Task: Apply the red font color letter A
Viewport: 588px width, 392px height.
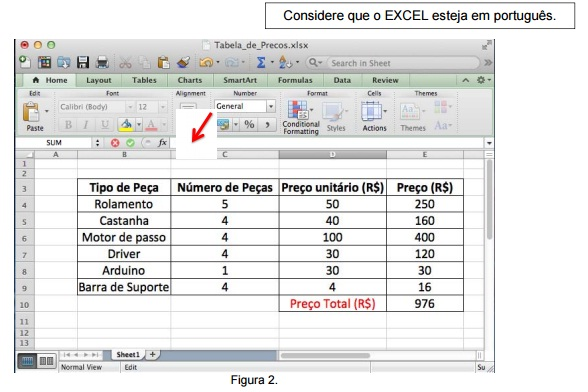Action: pos(151,125)
